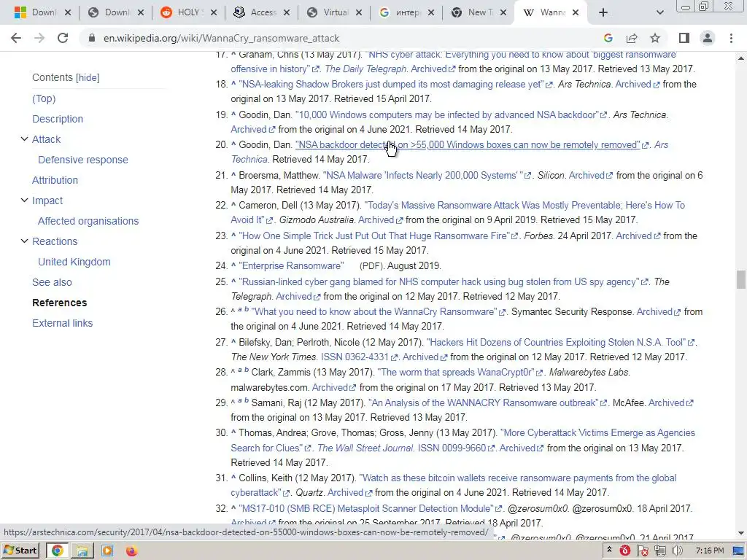Jump to External links section
The width and height of the screenshot is (747, 560).
tap(63, 323)
